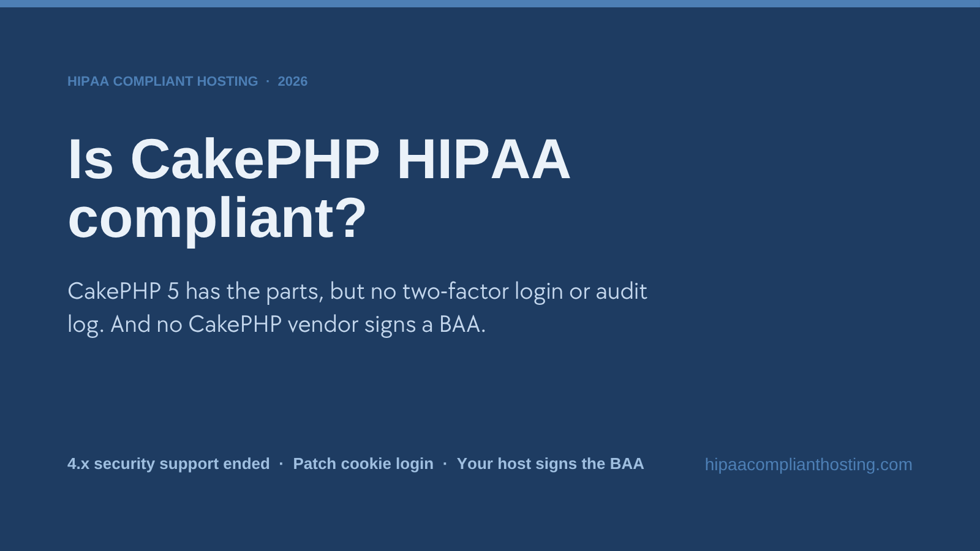Click "4.x security support ended" text
980x551 pixels.
pyautogui.click(x=168, y=463)
